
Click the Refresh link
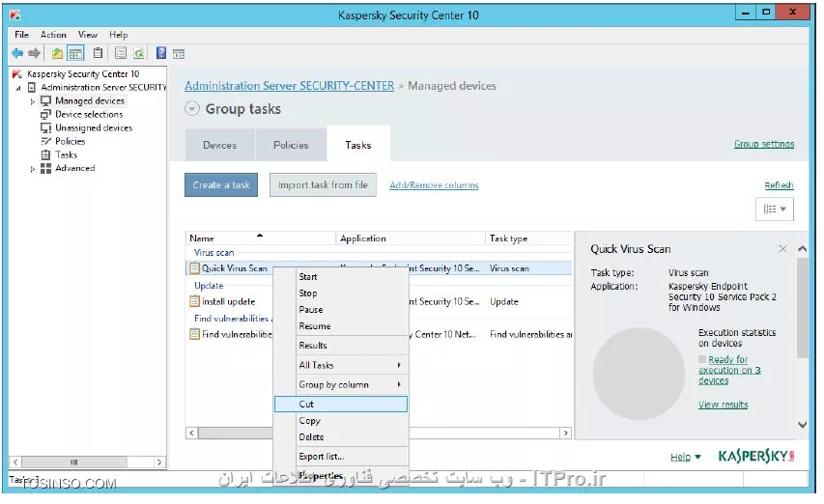coord(779,185)
